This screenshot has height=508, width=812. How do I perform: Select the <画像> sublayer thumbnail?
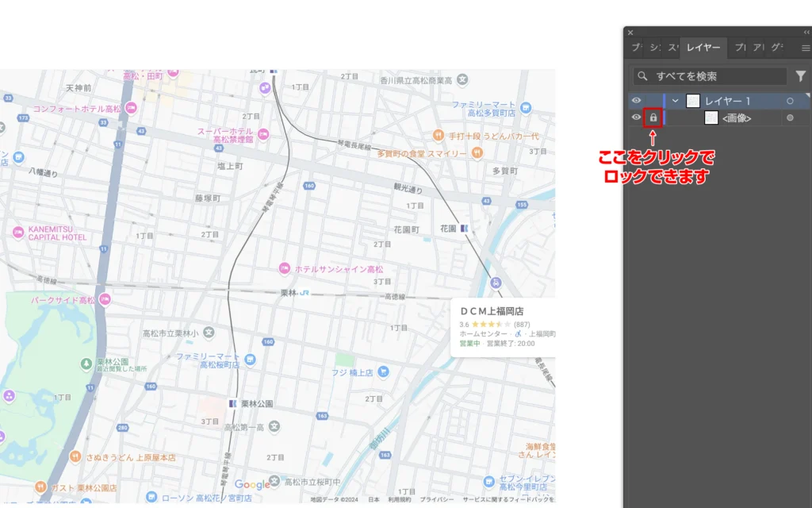(x=711, y=118)
